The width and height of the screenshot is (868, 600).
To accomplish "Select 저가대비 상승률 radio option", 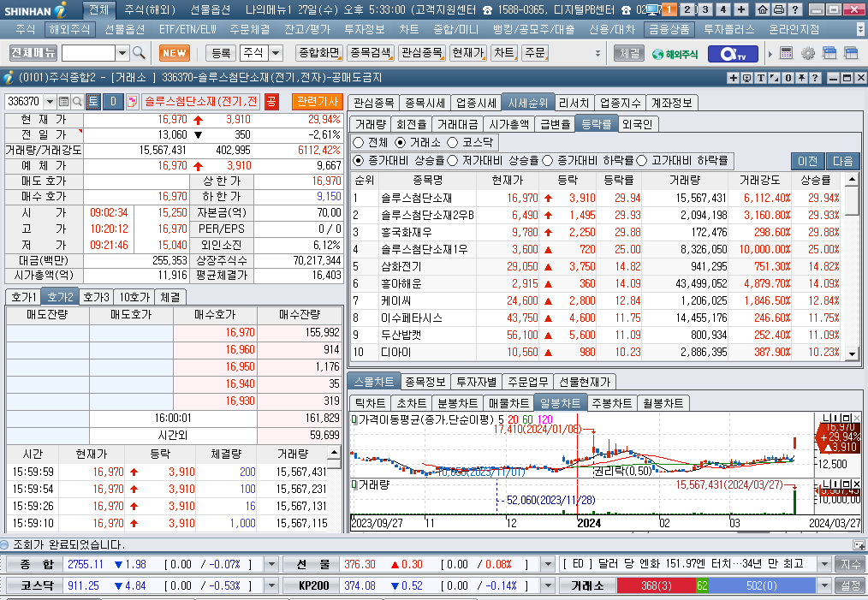I will tap(452, 161).
